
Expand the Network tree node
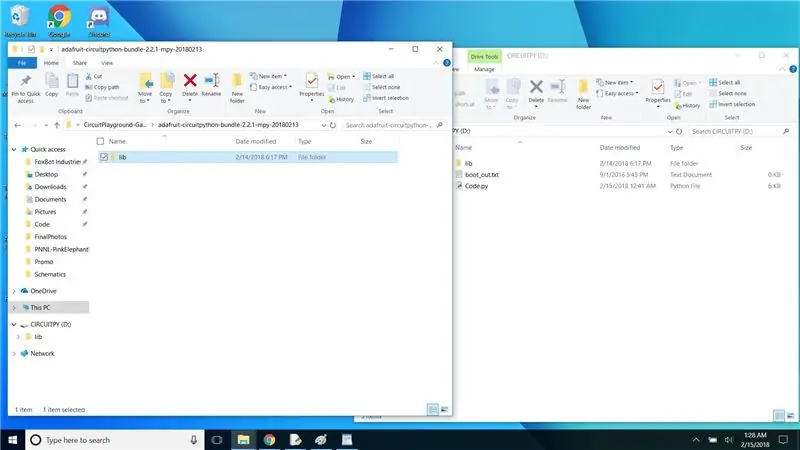coord(14,354)
